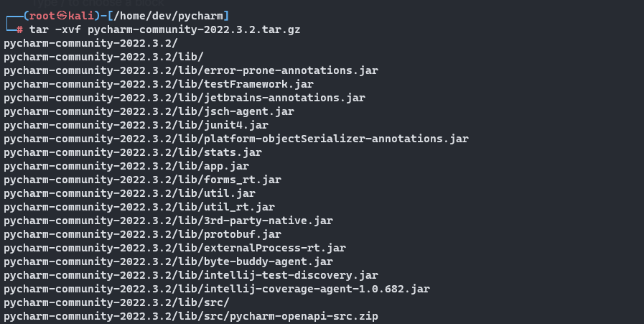Click the error-prone-annotations.jar output line
Screen dimensions: 644x324
(x=190, y=70)
